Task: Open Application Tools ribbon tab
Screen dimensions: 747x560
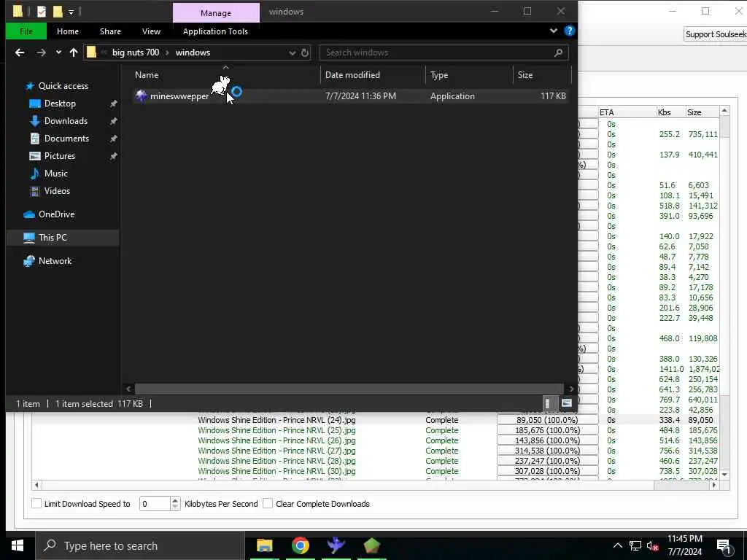Action: coord(215,31)
